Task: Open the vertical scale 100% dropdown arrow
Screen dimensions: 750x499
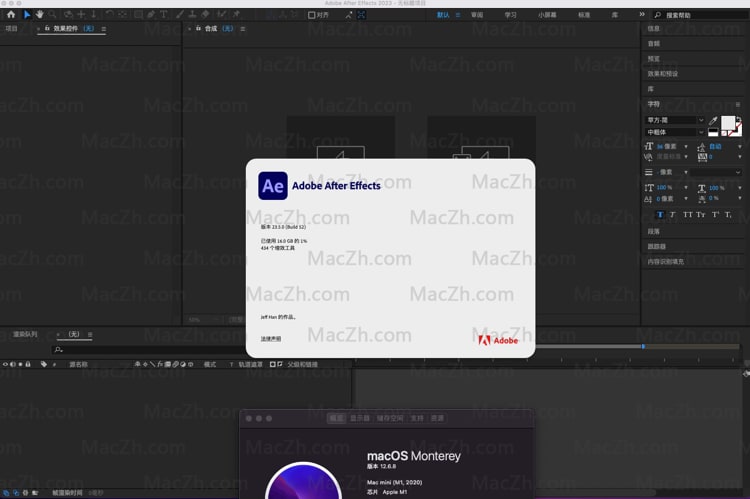Action: point(686,188)
